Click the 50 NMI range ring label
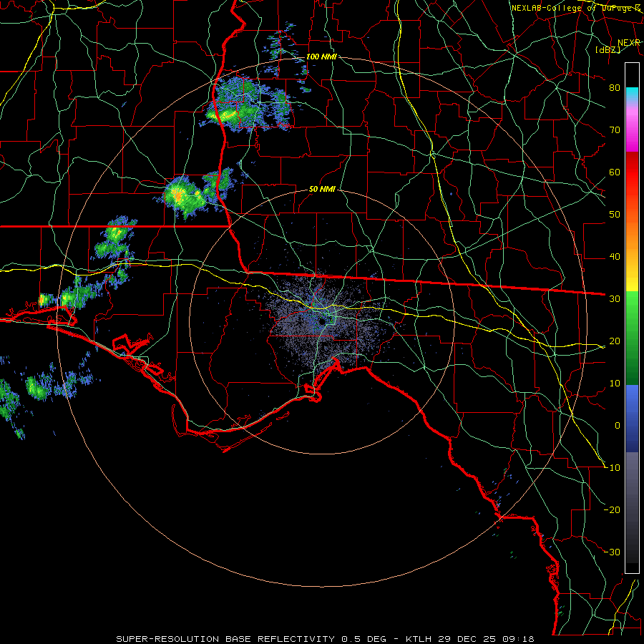 point(323,190)
